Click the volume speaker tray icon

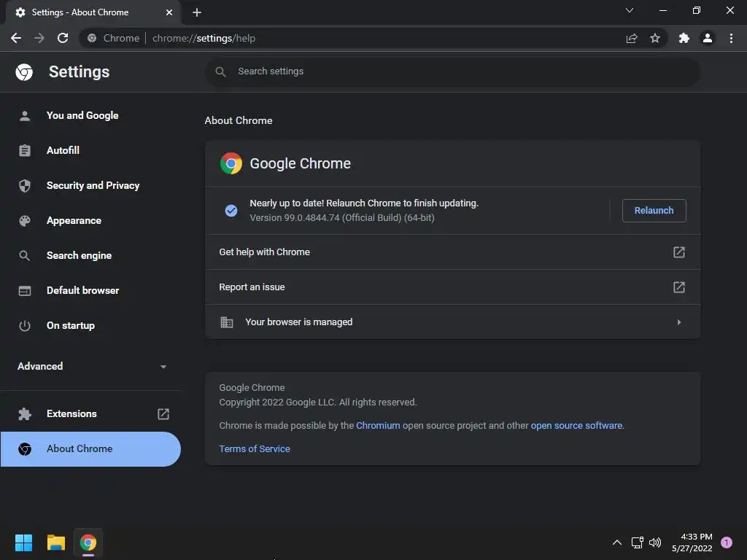pyautogui.click(x=655, y=542)
